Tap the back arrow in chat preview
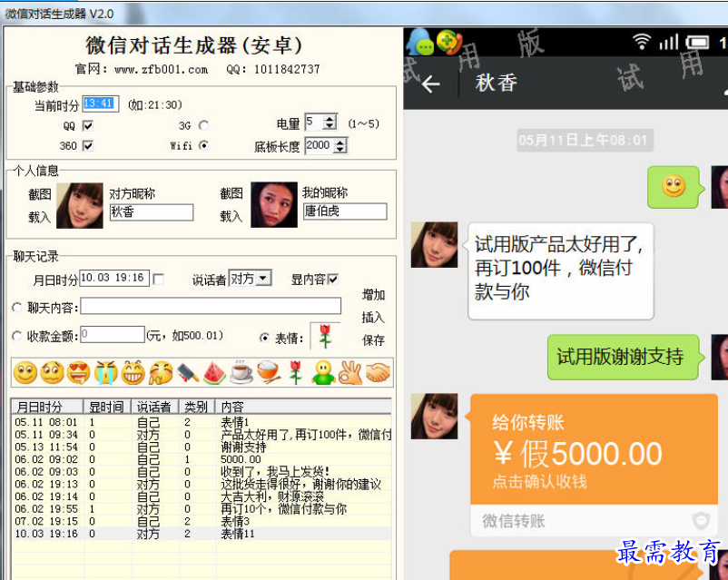The height and width of the screenshot is (580, 728). [430, 84]
